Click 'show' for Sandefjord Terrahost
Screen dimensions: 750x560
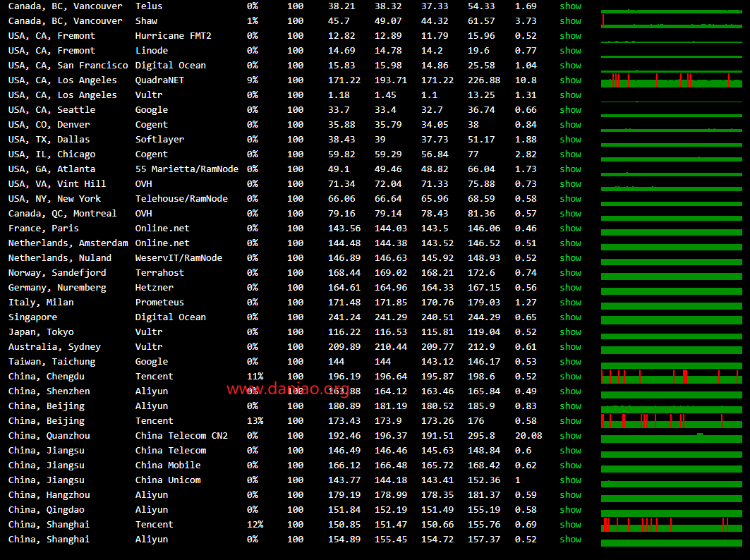570,273
